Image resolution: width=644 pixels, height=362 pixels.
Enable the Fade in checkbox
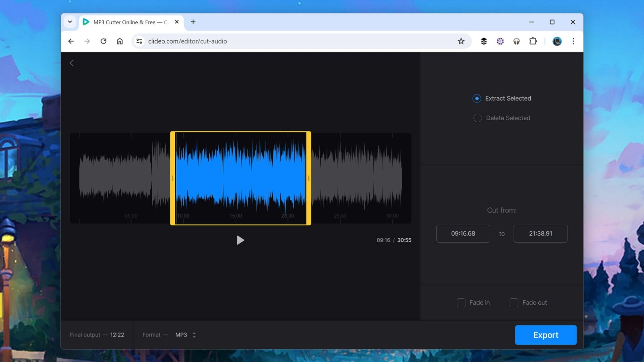(461, 302)
